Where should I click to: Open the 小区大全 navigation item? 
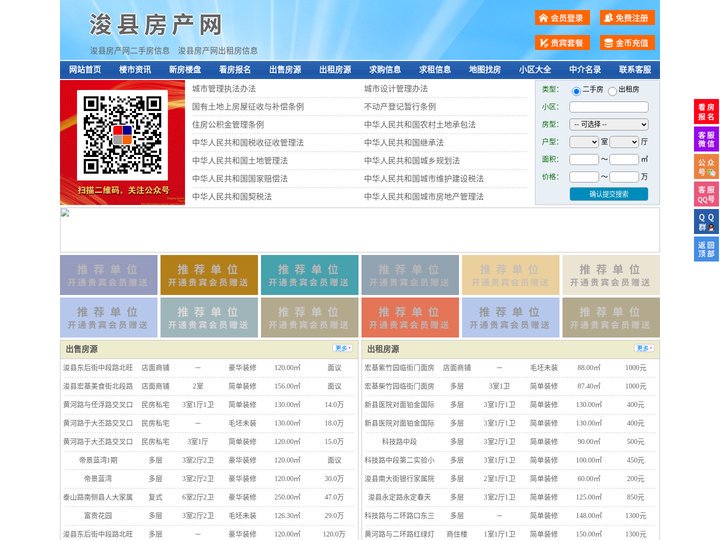click(x=535, y=70)
